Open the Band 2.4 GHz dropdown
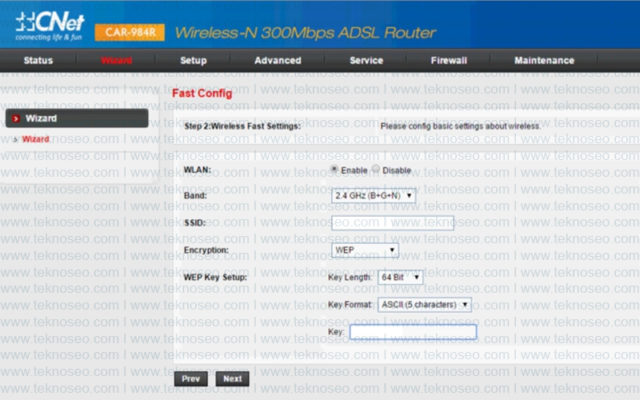 coord(373,196)
